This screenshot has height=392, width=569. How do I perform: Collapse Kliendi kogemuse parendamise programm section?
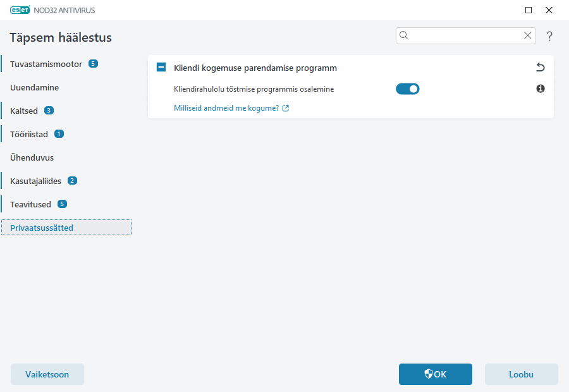(161, 68)
